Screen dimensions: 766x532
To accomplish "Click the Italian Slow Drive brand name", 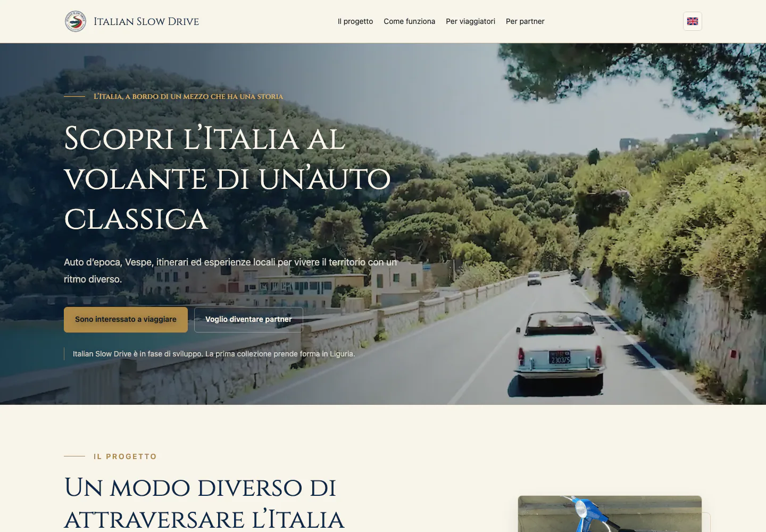I will (146, 21).
